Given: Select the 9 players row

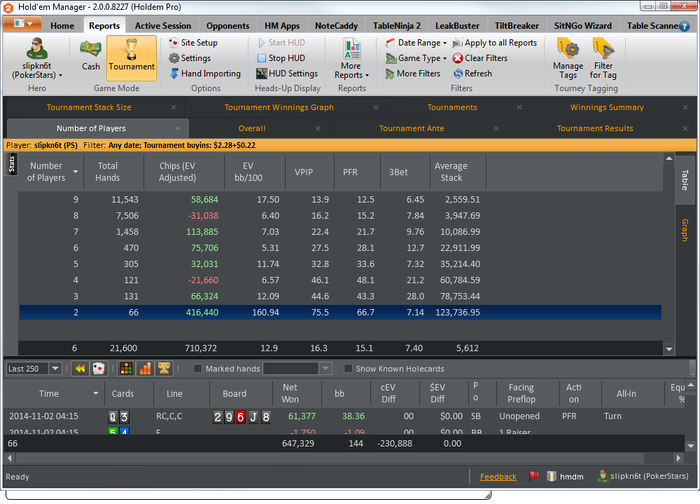Looking at the screenshot, I should (x=340, y=200).
